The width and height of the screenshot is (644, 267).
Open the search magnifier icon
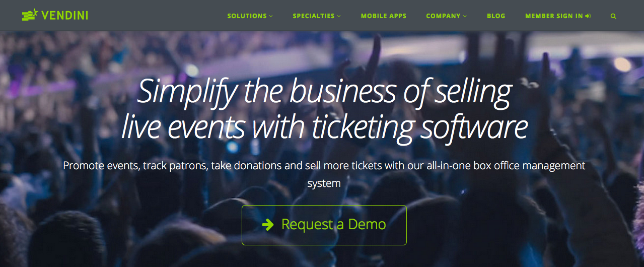pos(613,16)
